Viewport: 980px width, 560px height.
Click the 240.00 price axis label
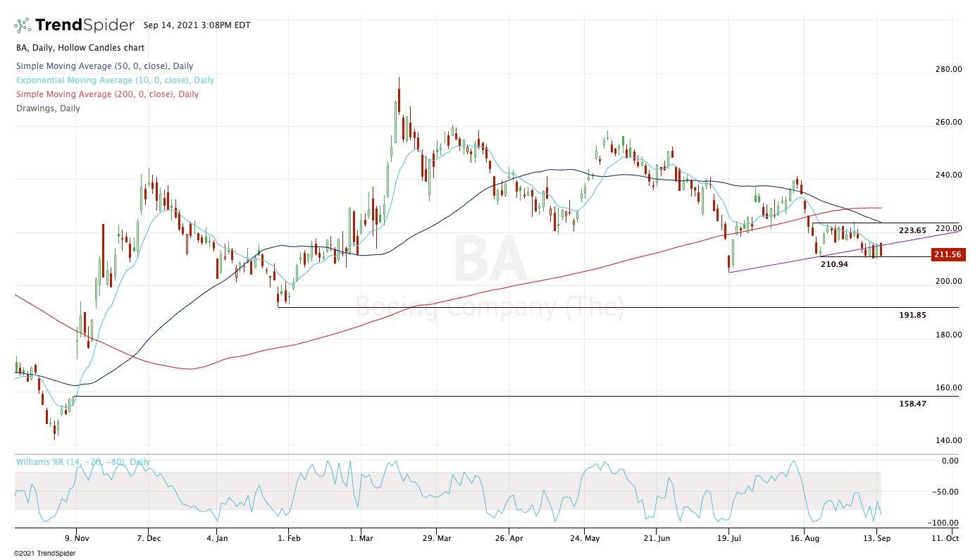(949, 175)
